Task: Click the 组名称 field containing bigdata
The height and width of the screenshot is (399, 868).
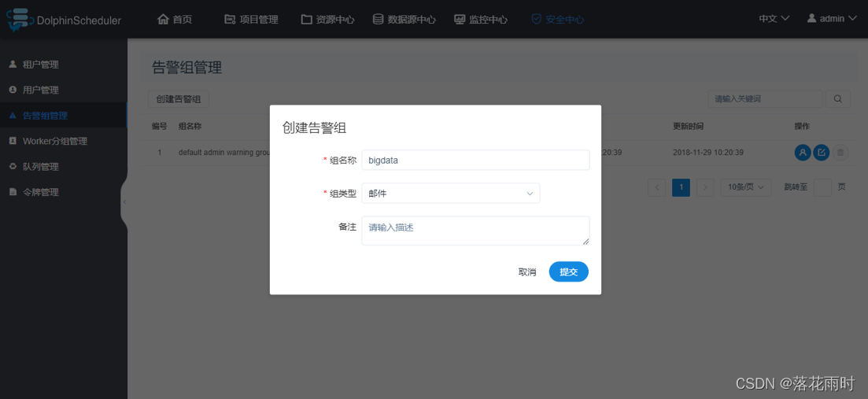Action: point(475,160)
